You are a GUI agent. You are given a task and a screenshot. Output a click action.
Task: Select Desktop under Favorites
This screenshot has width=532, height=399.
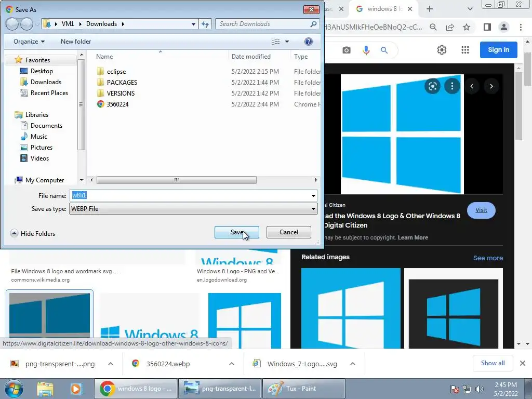point(42,71)
